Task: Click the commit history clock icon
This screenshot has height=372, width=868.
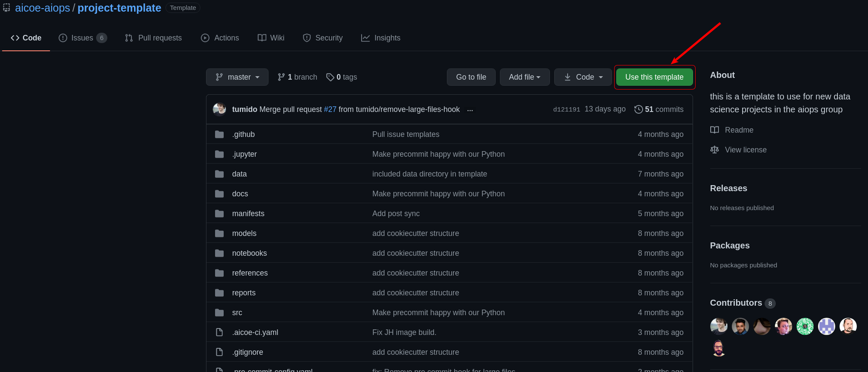Action: click(x=639, y=109)
